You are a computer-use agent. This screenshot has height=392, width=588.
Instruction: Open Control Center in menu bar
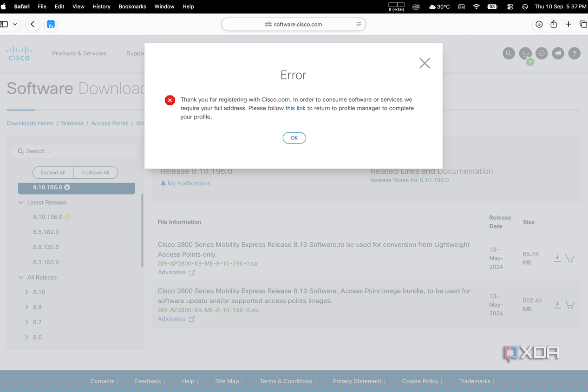click(x=510, y=7)
